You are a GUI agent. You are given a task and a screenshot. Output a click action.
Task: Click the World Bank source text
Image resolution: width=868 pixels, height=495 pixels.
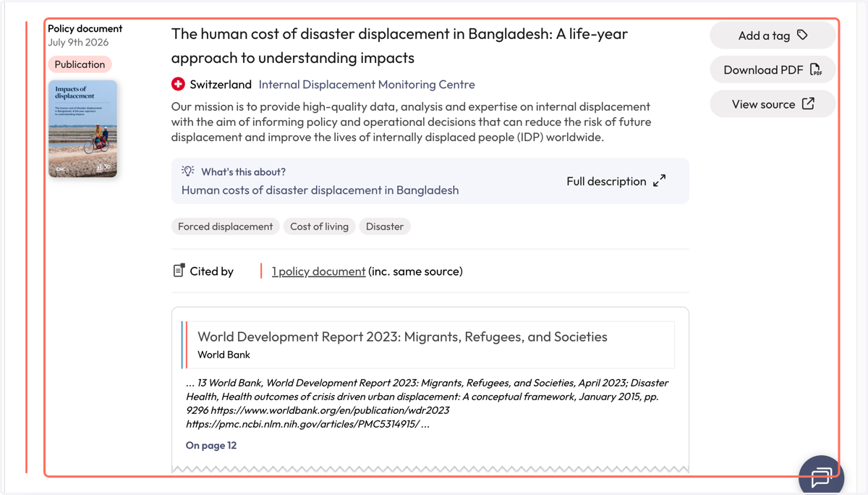pyautogui.click(x=224, y=355)
